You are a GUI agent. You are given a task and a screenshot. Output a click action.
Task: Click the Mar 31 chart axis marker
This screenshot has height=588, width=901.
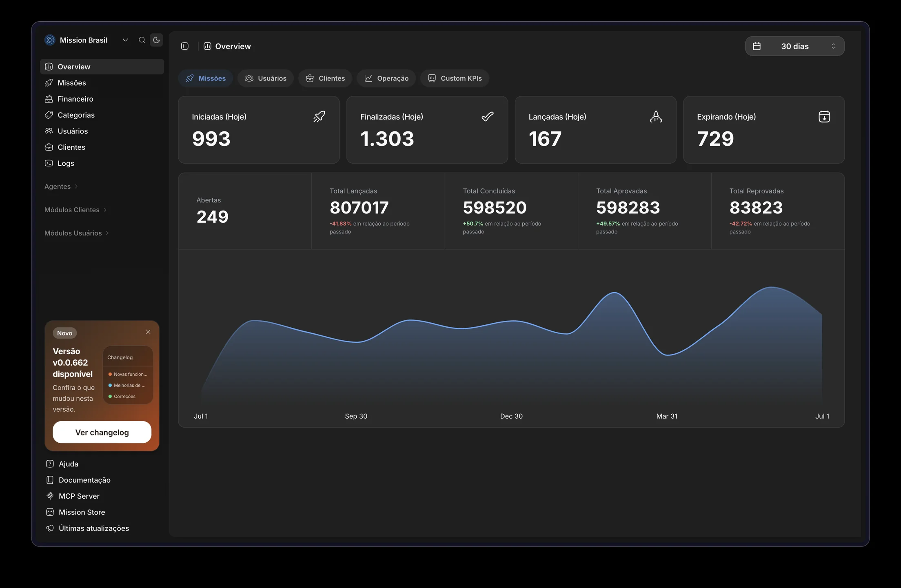pos(667,416)
